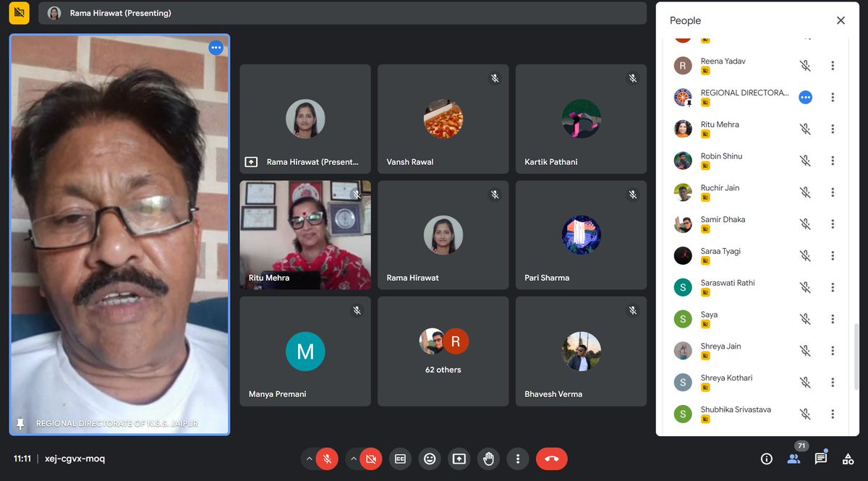
Task: Click muted mic icon for Shreya Jain
Action: pyautogui.click(x=805, y=351)
